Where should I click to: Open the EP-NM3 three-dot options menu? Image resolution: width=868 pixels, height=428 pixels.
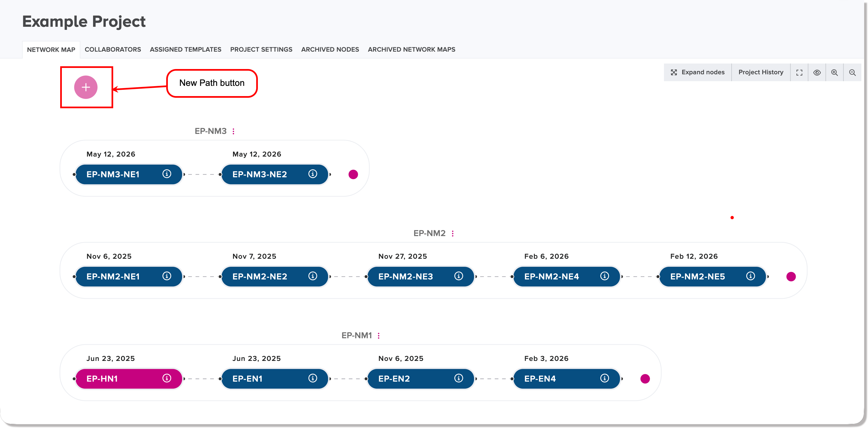(x=234, y=131)
